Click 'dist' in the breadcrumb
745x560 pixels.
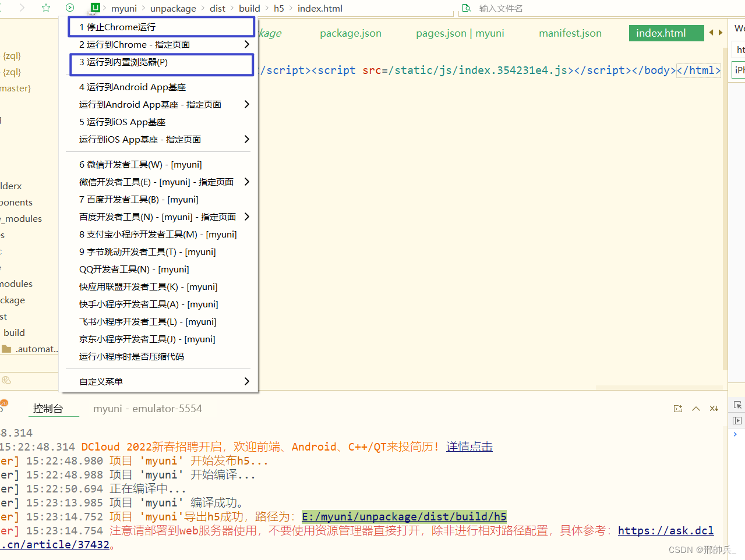[217, 8]
